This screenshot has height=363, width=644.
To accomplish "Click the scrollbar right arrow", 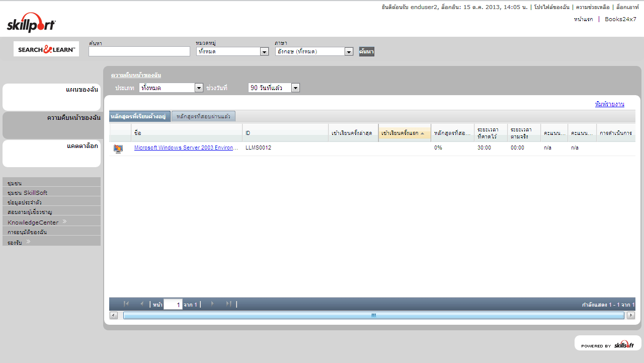I will tap(631, 315).
